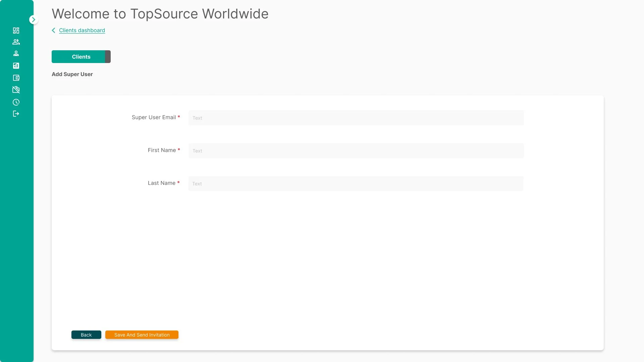Open the dark expander next to Clients tab
The width and height of the screenshot is (644, 362).
click(107, 56)
